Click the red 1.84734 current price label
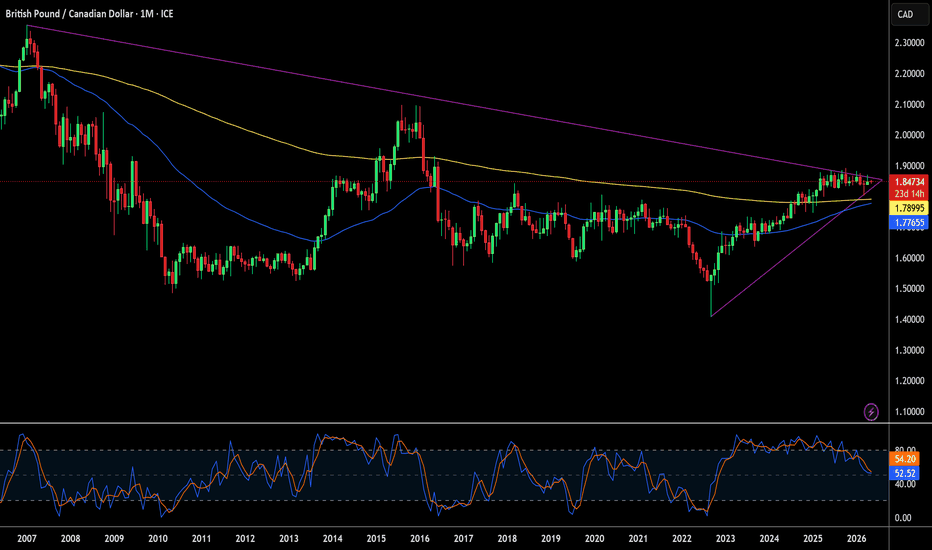This screenshot has width=932, height=550. pyautogui.click(x=909, y=182)
